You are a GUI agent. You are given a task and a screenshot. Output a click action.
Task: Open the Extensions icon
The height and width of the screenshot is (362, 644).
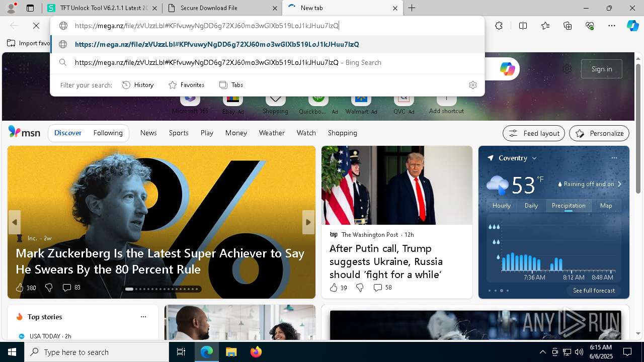tap(499, 26)
